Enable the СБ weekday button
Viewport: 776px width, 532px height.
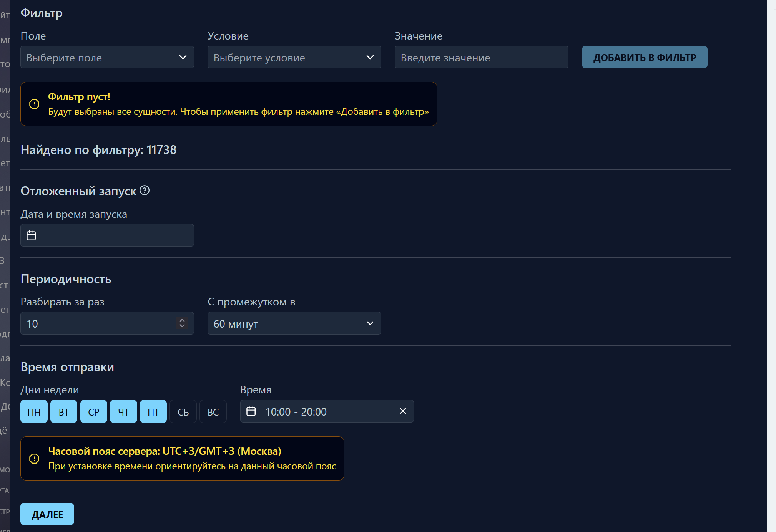183,412
